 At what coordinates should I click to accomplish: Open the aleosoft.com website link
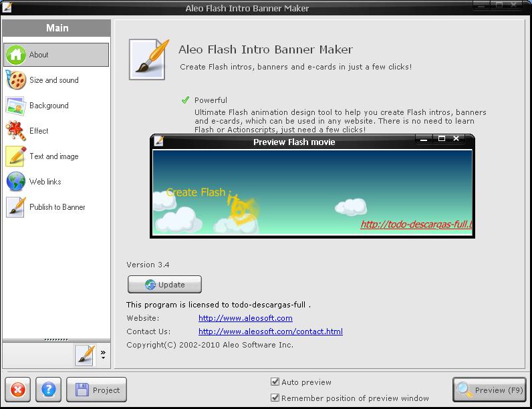point(245,318)
